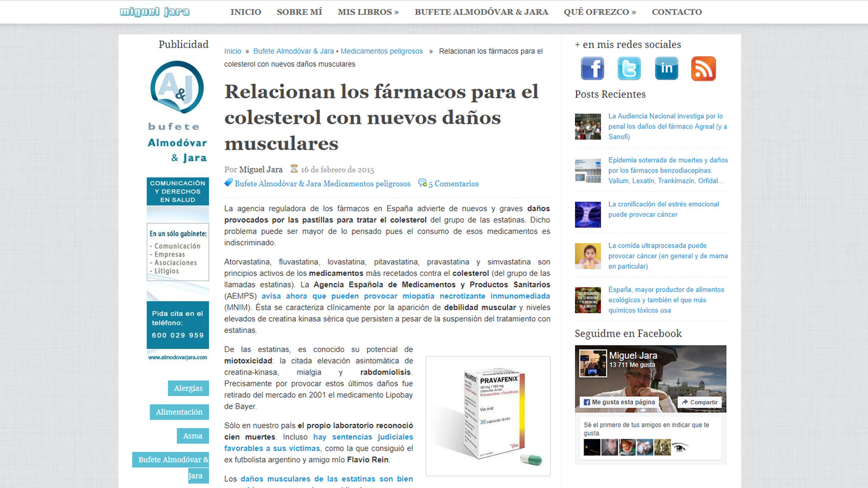Click Me gusta esta página button
This screenshot has width=868, height=488.
(x=619, y=402)
